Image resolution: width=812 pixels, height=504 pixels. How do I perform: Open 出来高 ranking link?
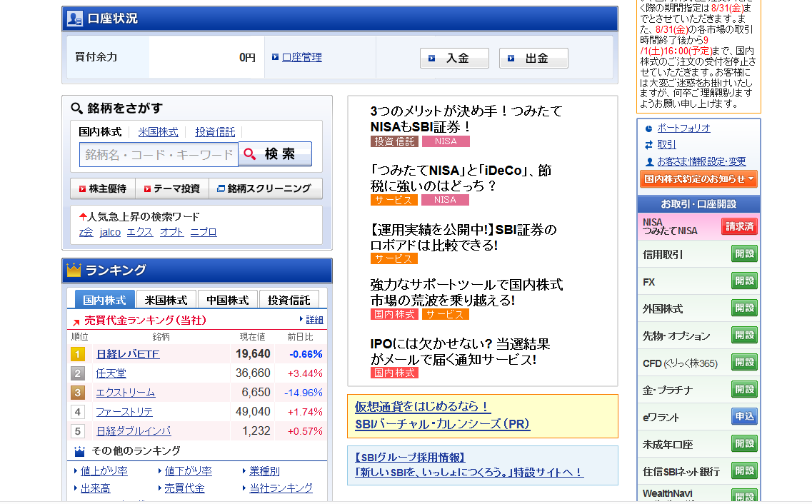pyautogui.click(x=95, y=488)
